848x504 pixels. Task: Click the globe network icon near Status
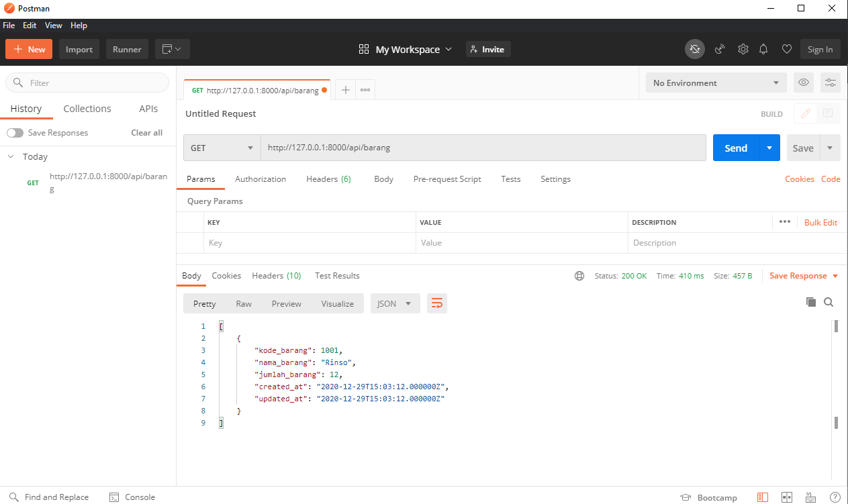579,276
